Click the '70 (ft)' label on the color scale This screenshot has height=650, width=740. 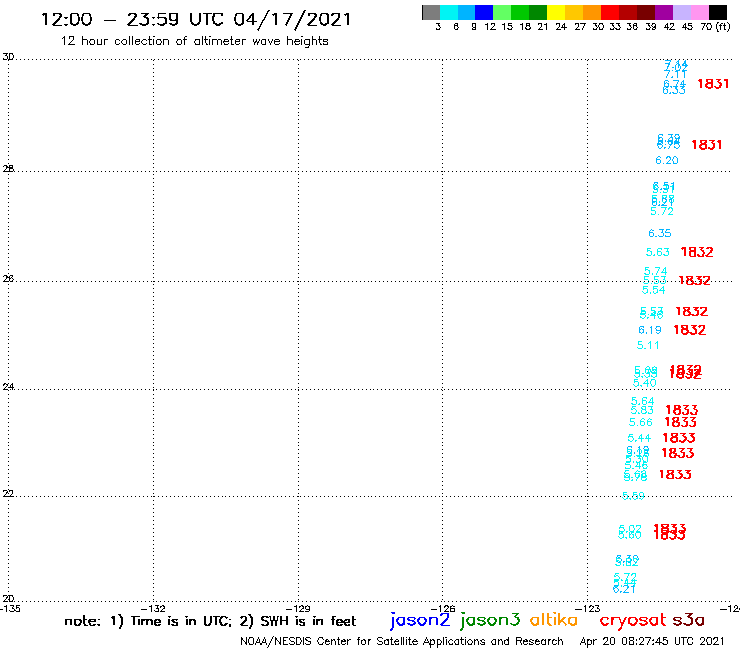point(715,27)
